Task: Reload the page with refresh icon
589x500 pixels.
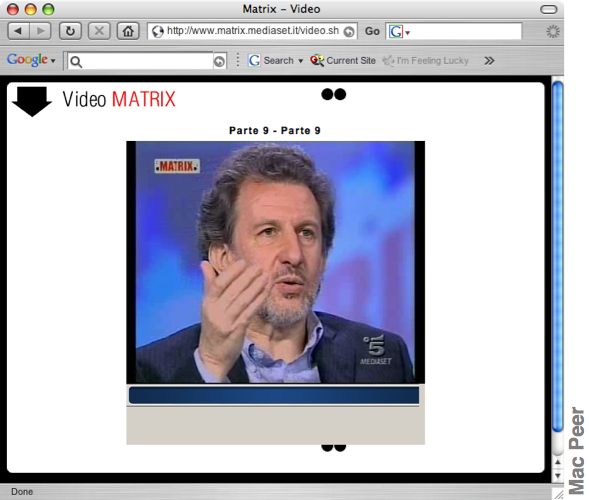Action: click(x=70, y=31)
